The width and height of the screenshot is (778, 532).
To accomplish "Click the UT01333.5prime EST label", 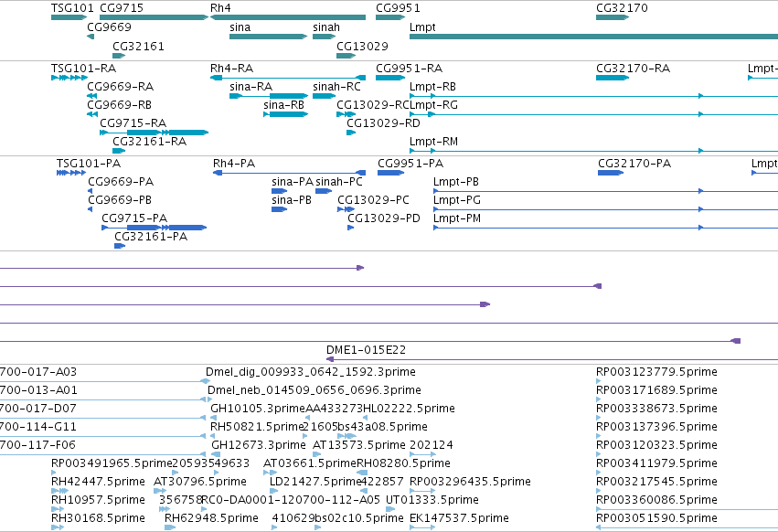I will click(x=432, y=500).
